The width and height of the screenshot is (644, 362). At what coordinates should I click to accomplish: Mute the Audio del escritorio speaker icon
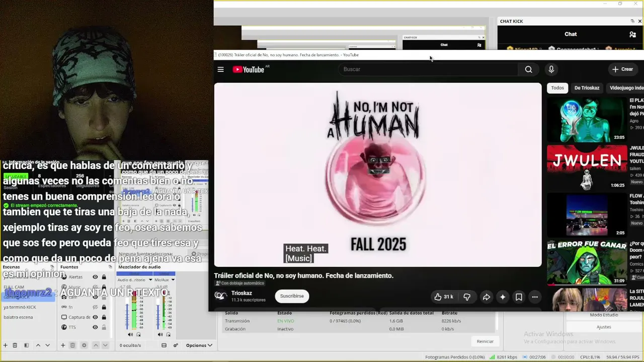[x=130, y=334]
